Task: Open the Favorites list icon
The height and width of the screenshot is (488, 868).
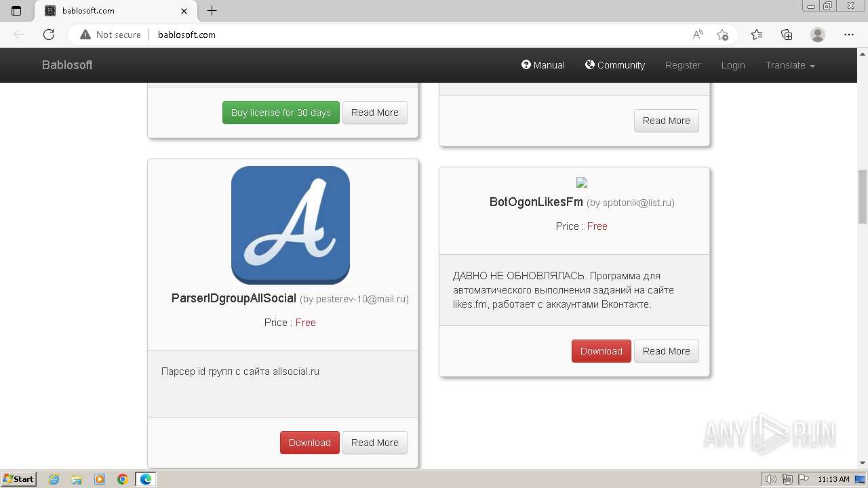Action: point(757,35)
